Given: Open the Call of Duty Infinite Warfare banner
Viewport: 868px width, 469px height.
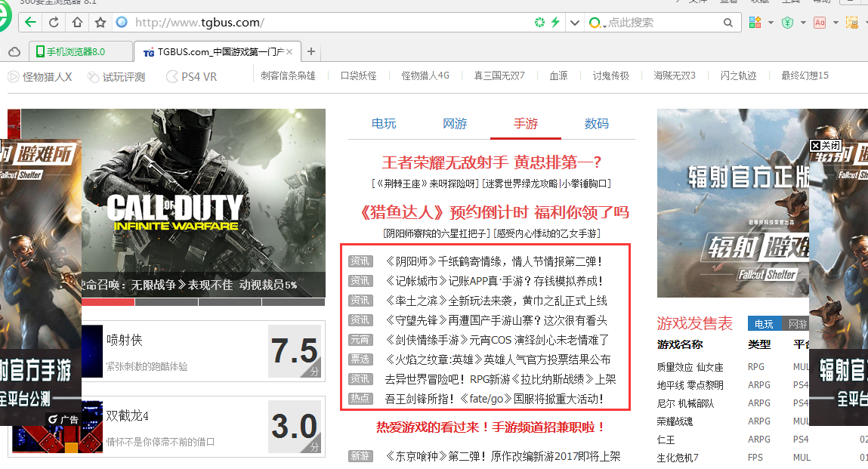Looking at the screenshot, I should (x=203, y=202).
